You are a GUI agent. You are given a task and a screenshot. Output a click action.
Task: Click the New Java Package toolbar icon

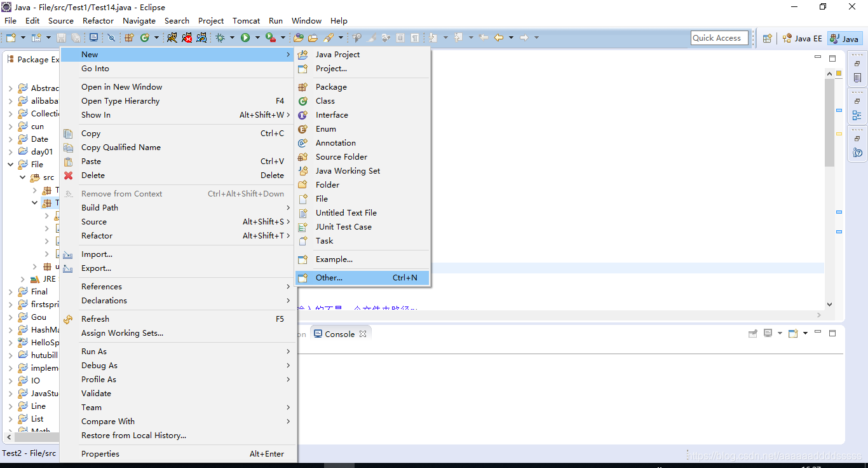tap(129, 38)
